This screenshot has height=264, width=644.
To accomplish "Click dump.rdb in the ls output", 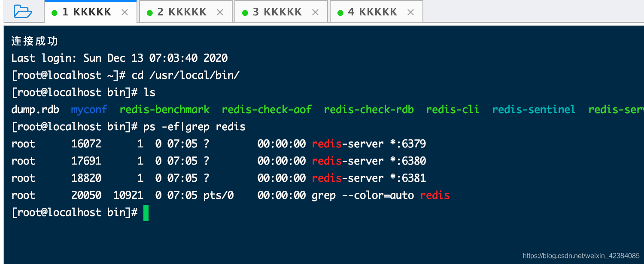I will point(35,110).
